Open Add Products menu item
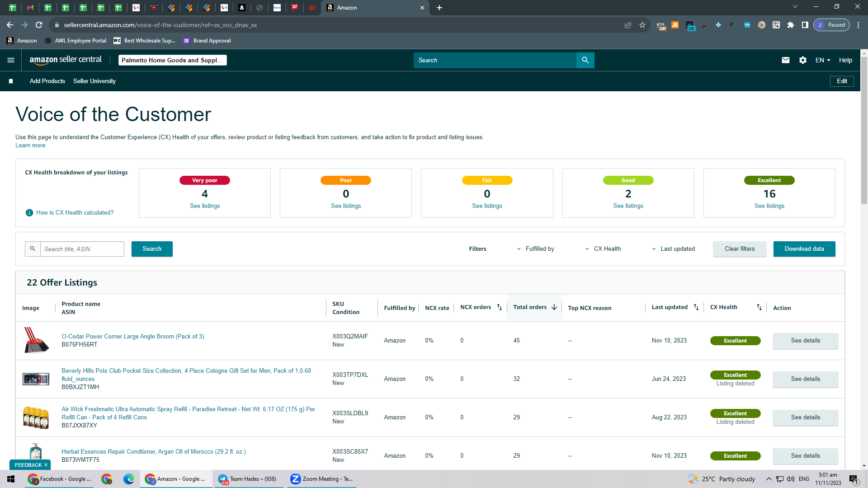The image size is (868, 488). pyautogui.click(x=47, y=81)
